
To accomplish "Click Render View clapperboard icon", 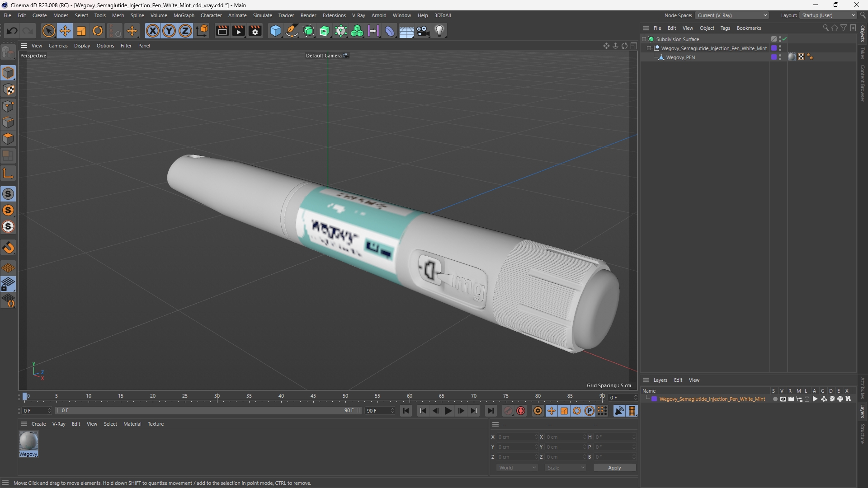I will pyautogui.click(x=222, y=31).
